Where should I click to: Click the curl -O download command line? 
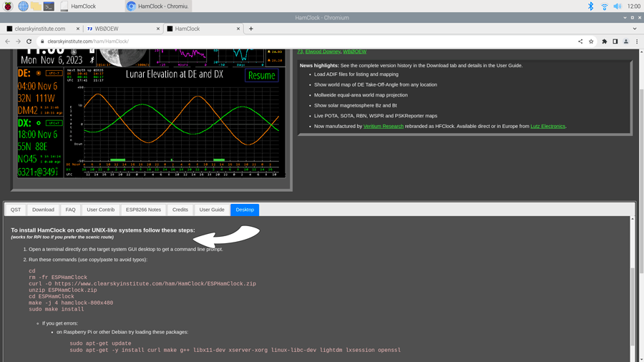pyautogui.click(x=142, y=283)
